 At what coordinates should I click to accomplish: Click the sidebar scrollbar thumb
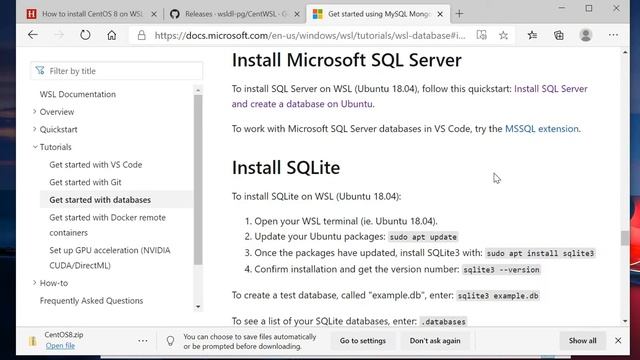point(198,180)
